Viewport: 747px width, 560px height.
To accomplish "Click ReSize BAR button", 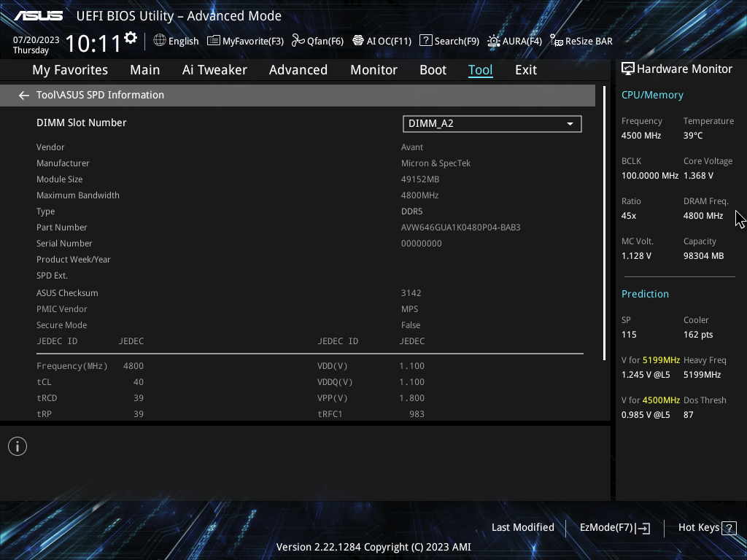I will point(581,41).
